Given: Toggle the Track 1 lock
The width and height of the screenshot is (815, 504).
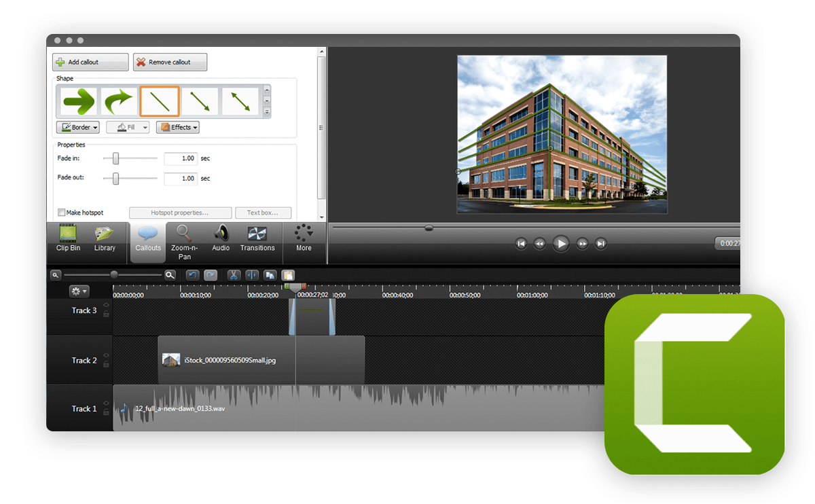Looking at the screenshot, I should click(106, 412).
